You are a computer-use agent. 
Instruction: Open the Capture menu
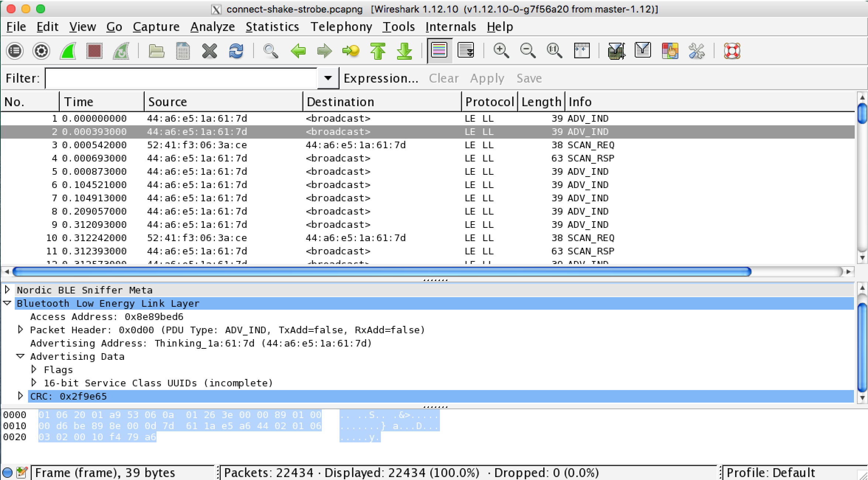[156, 27]
